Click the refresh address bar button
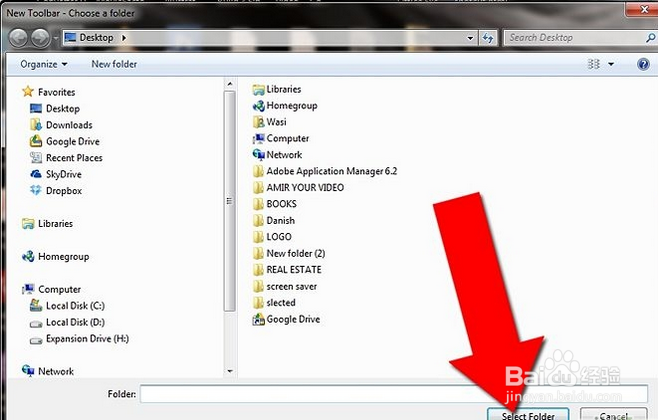Screen dimensions: 658x420 point(488,38)
